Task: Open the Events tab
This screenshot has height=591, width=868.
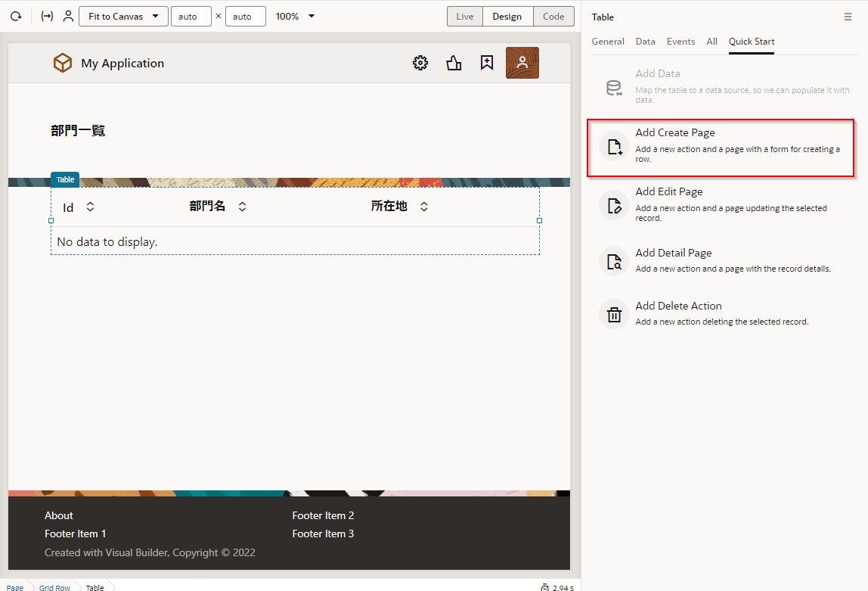Action: tap(680, 42)
